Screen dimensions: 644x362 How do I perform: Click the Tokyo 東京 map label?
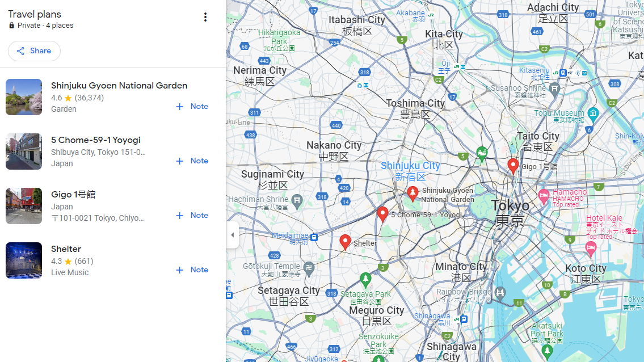[x=510, y=213]
